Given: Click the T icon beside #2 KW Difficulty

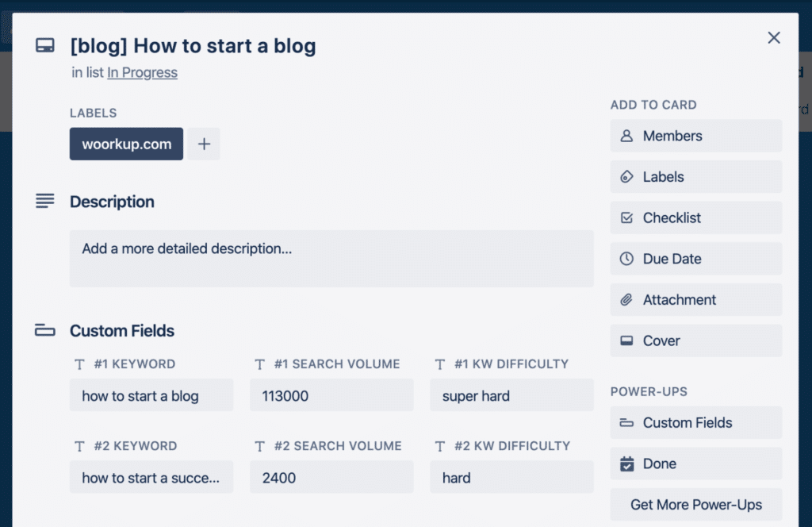Looking at the screenshot, I should pos(439,445).
